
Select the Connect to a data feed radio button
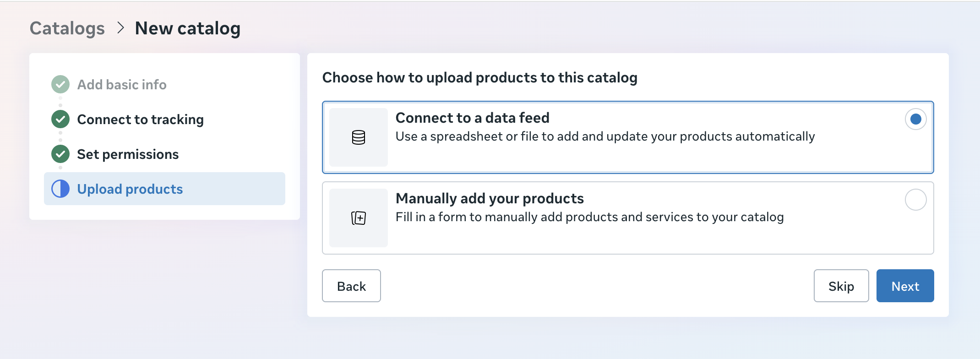(915, 120)
